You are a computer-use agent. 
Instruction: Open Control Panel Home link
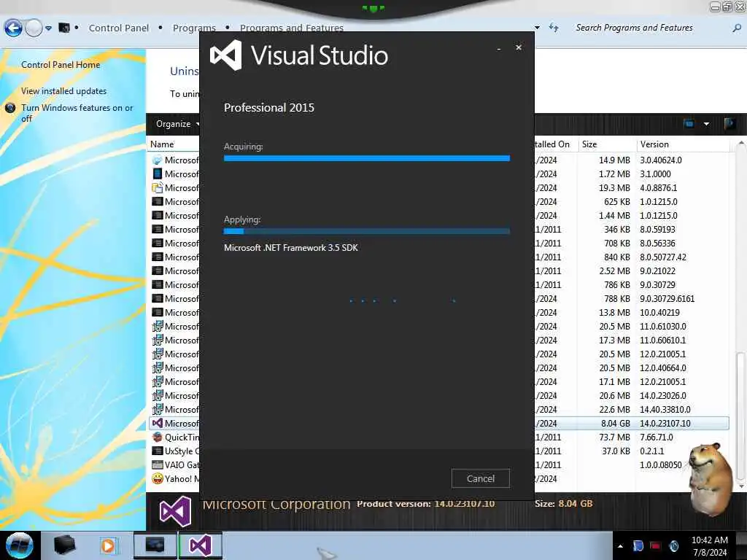click(61, 65)
